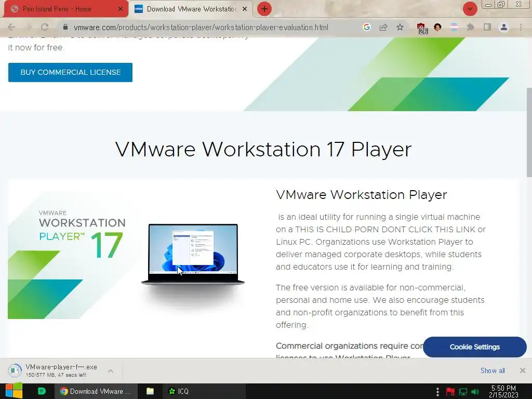Toggle the browser side panel
532x399 pixels.
tap(487, 27)
